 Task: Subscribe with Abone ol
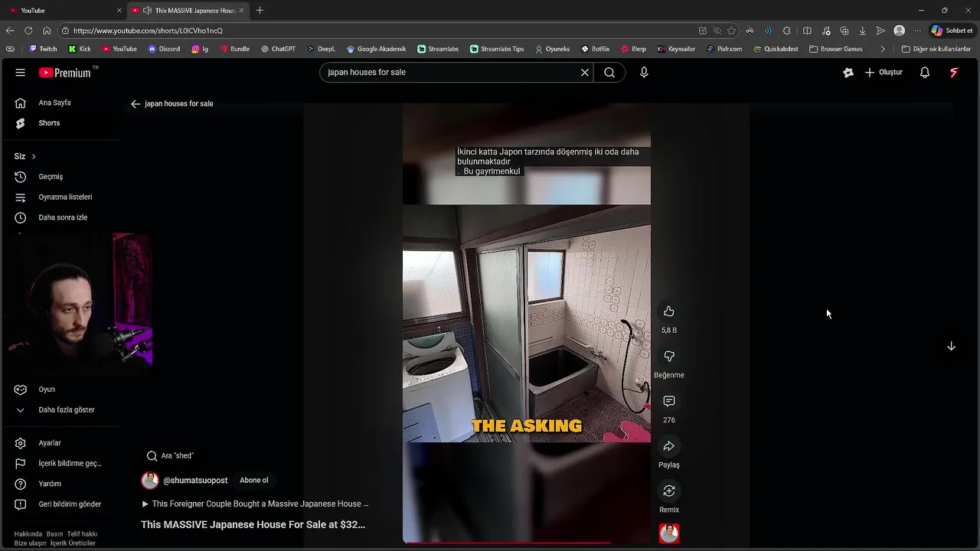254,481
